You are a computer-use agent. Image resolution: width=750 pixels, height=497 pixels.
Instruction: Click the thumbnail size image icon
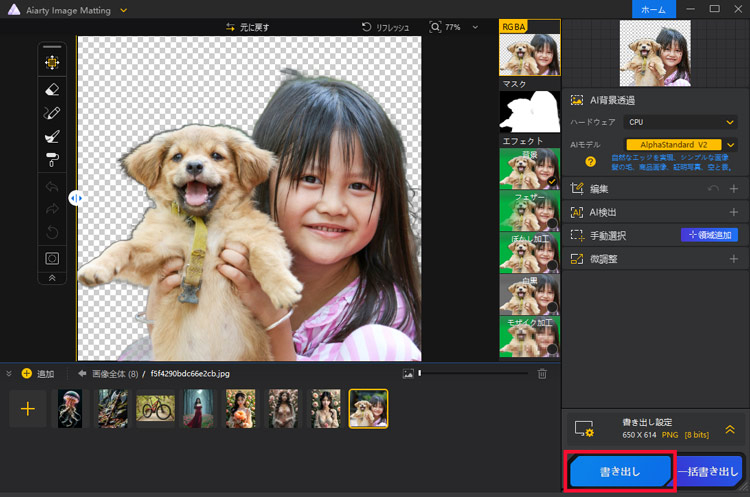(408, 374)
